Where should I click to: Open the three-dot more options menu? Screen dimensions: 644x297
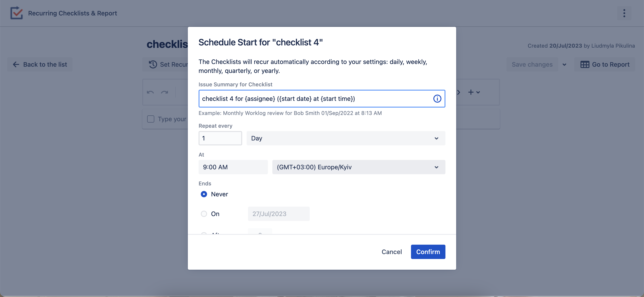coord(624,13)
